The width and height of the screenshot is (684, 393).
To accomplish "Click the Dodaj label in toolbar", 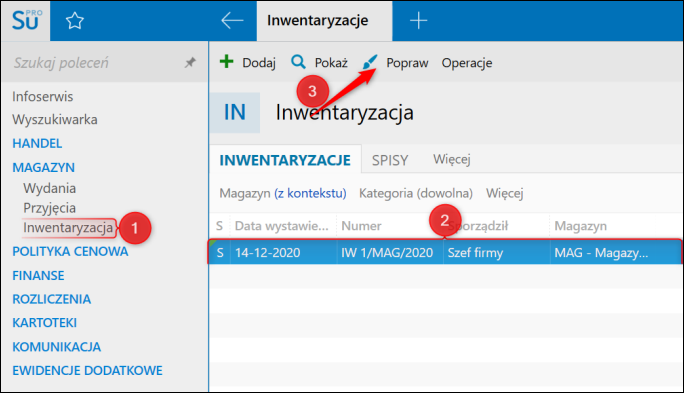I will pyautogui.click(x=259, y=63).
